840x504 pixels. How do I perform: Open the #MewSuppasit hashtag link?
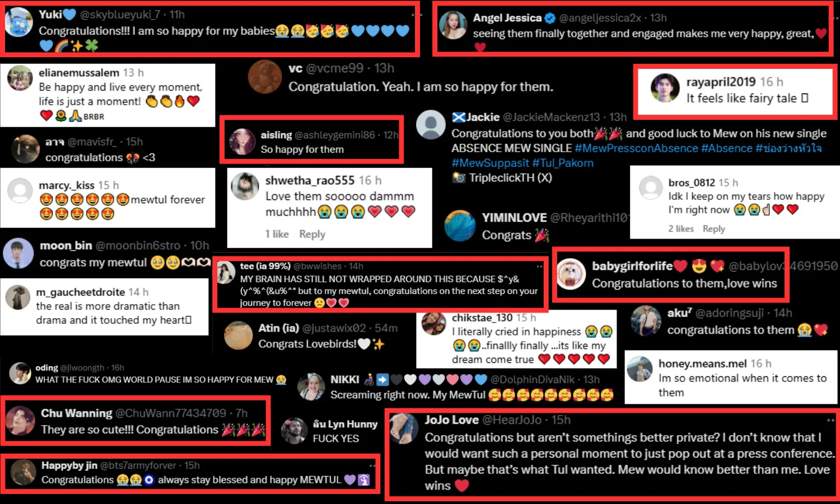(491, 163)
